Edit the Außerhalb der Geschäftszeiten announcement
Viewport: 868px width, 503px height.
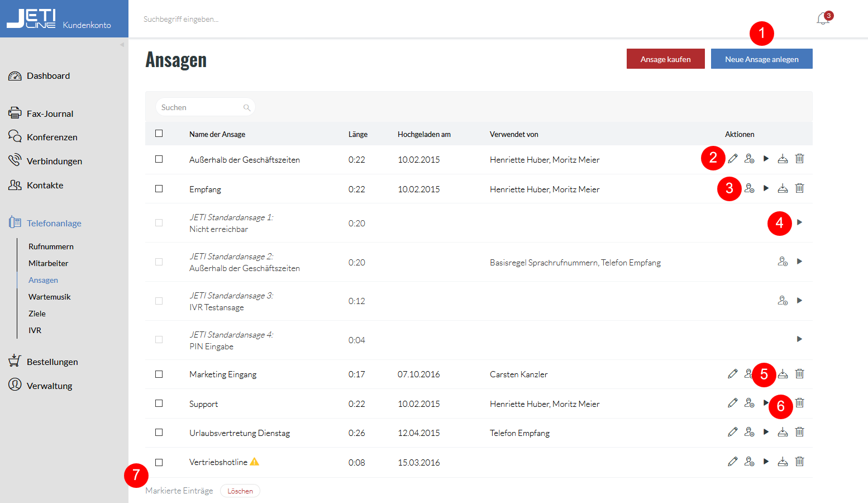point(733,159)
